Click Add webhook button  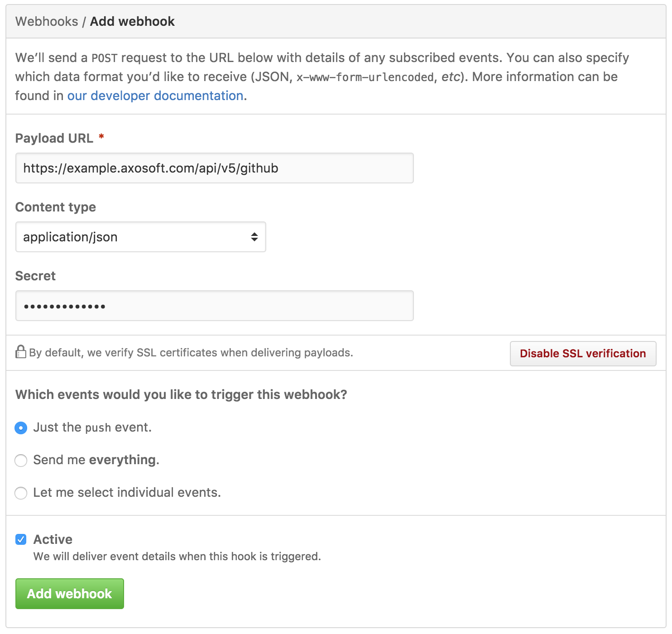click(69, 593)
